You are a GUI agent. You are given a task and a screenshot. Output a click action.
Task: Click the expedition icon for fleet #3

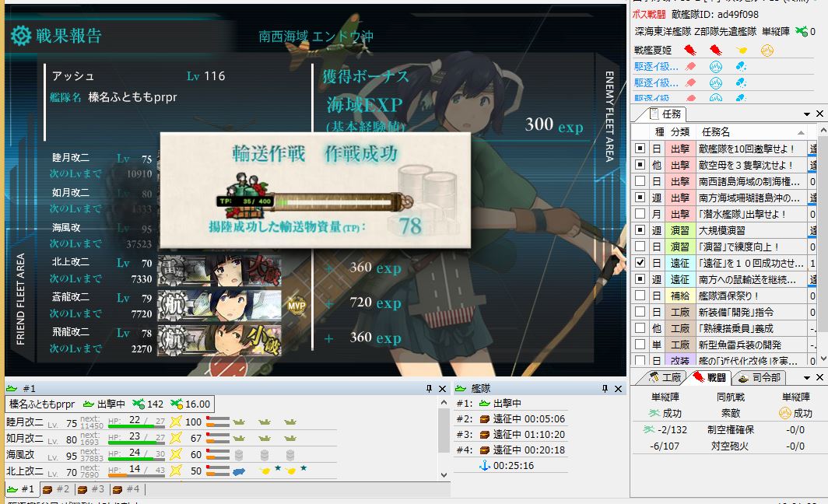(483, 435)
